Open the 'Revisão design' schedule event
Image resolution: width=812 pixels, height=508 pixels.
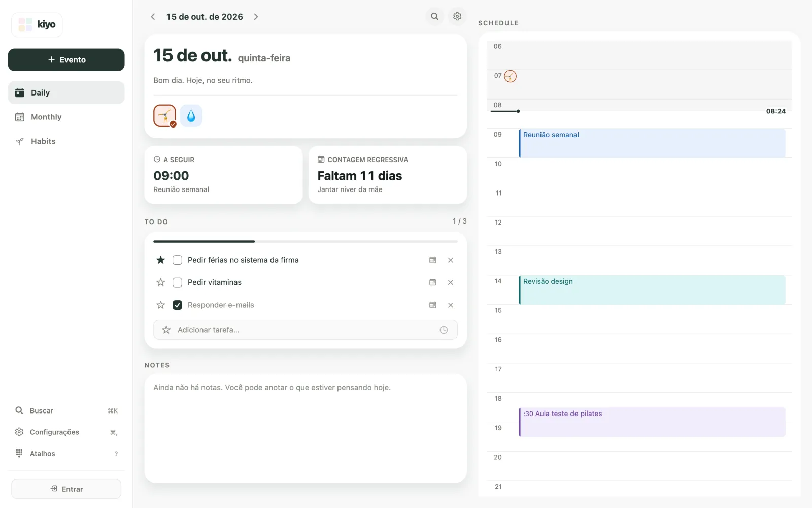tap(652, 290)
